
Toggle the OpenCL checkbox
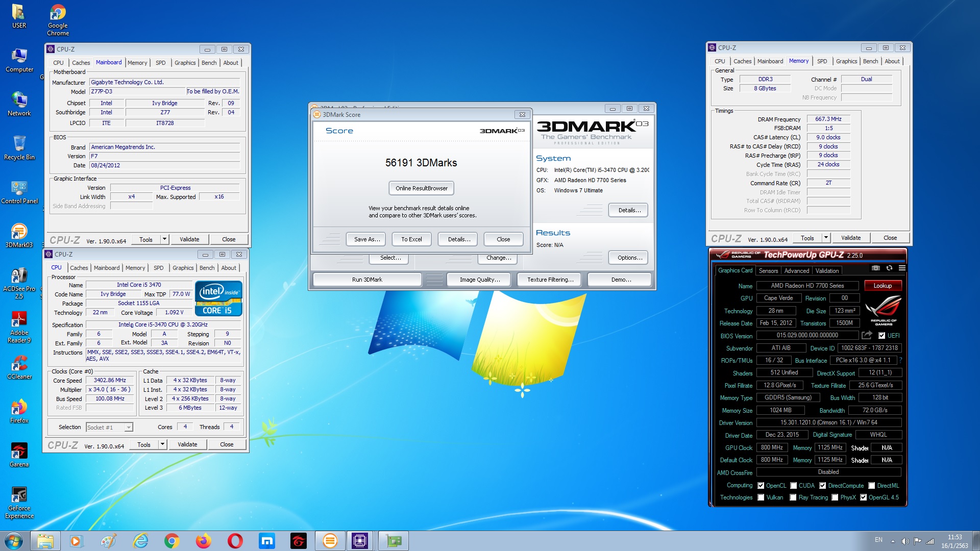(761, 486)
